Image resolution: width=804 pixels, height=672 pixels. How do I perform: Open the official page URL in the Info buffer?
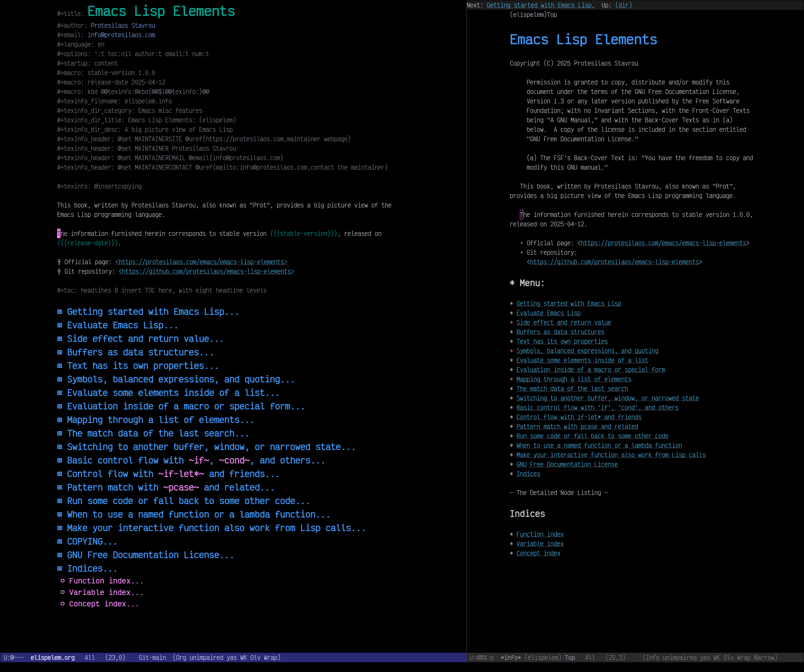point(663,243)
